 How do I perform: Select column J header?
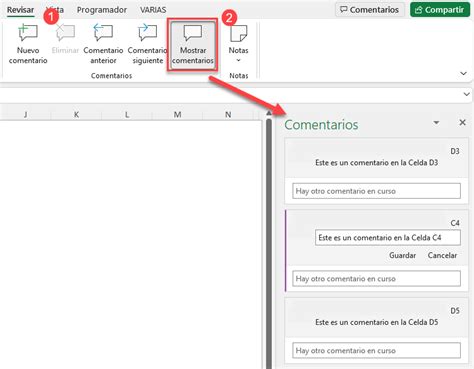pos(26,115)
